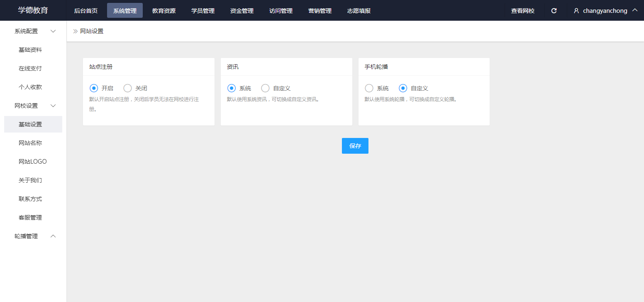Click the 保存 button

pyautogui.click(x=355, y=146)
